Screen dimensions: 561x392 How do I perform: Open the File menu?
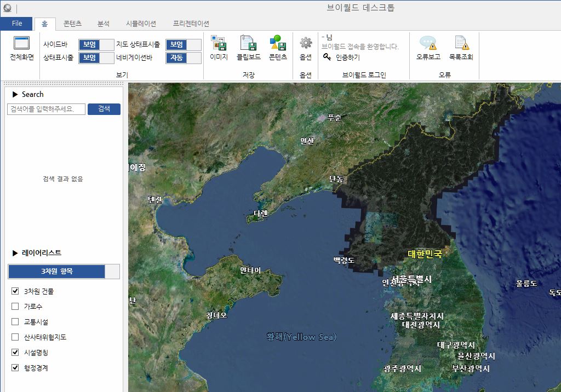[16, 24]
